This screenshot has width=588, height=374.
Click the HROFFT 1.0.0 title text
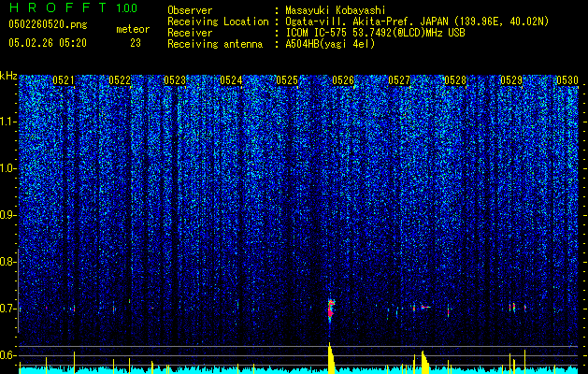pyautogui.click(x=73, y=7)
